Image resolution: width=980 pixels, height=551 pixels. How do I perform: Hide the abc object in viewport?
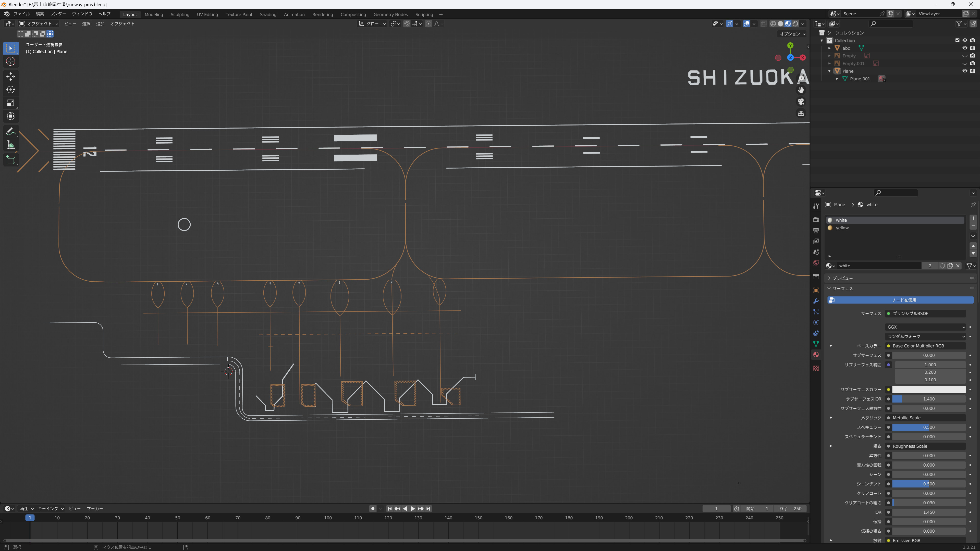(965, 48)
